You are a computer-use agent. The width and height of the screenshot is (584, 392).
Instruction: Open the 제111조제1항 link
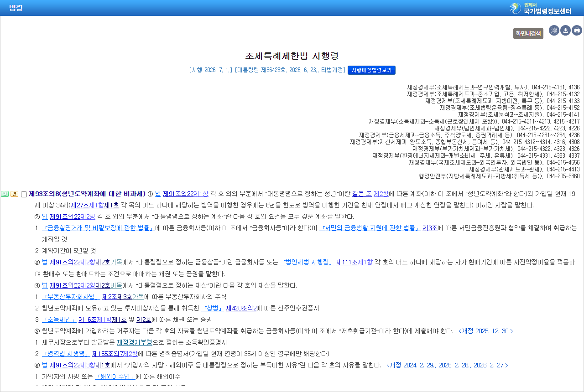tap(355, 262)
